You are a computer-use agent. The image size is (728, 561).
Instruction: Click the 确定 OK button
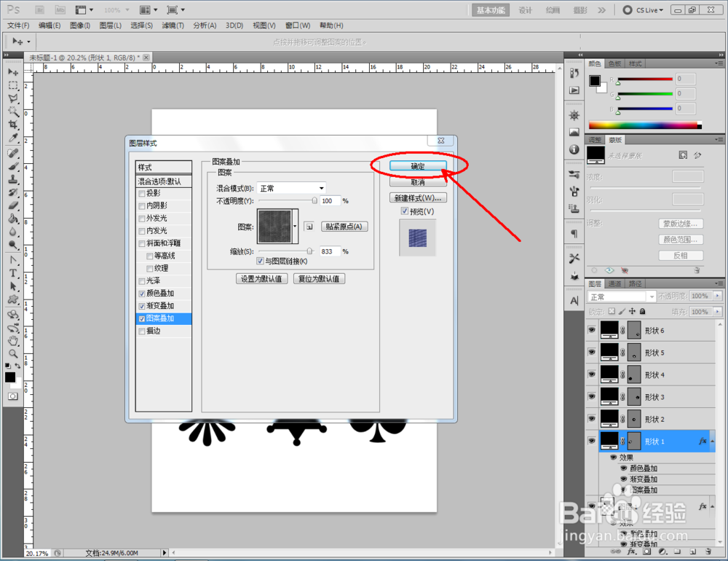[418, 166]
